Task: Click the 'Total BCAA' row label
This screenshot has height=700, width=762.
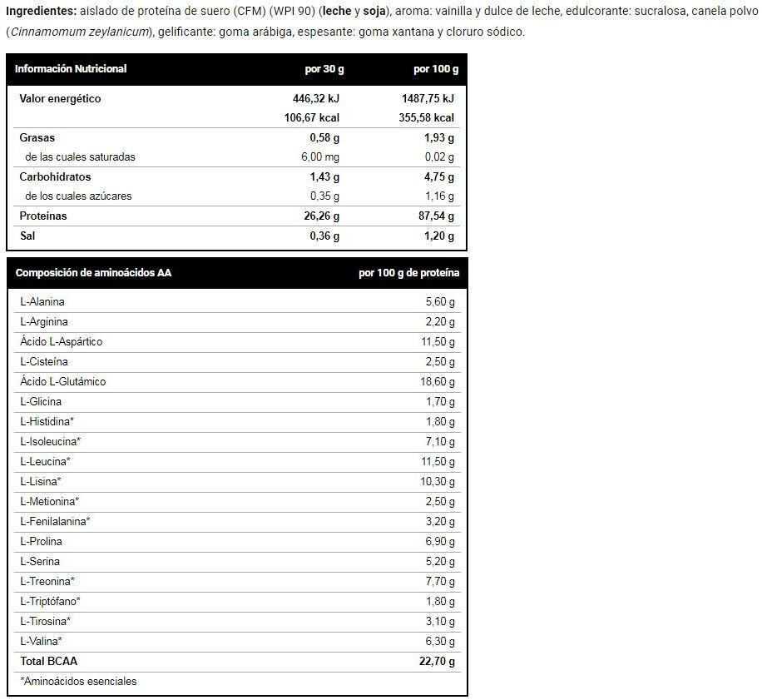Action: pos(48,662)
